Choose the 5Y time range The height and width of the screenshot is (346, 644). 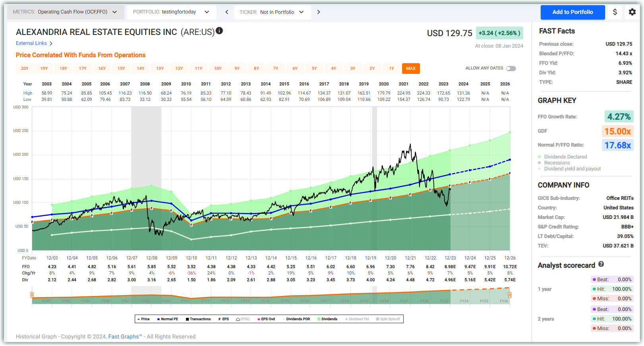314,68
